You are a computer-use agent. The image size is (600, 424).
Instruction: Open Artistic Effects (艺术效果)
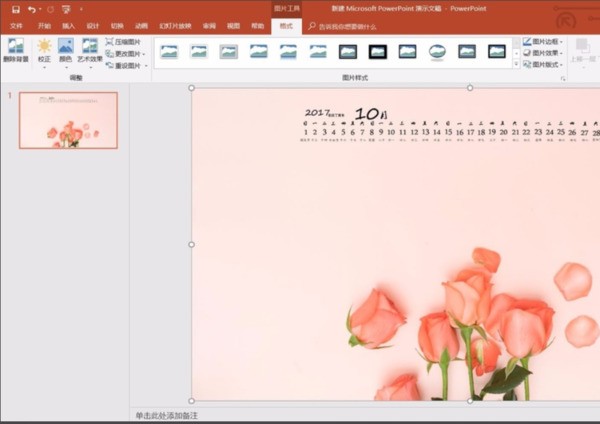point(90,51)
